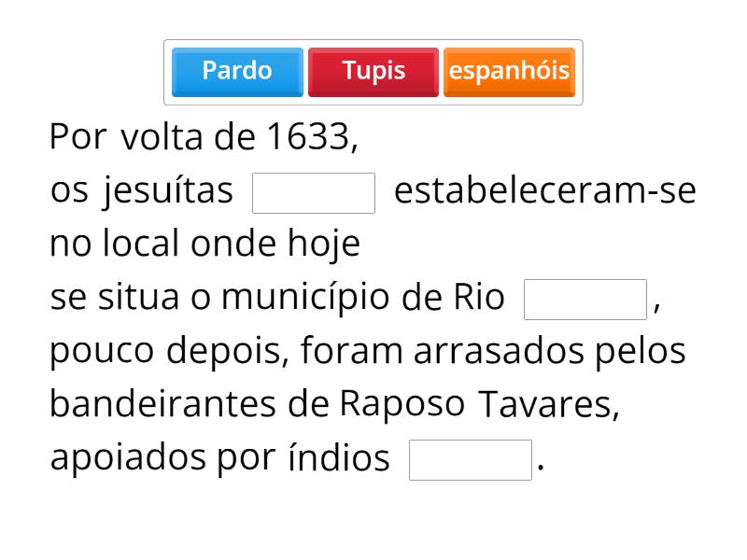The height and width of the screenshot is (560, 747).
Task: Click the blank after the word jesuítas
Action: click(x=314, y=193)
